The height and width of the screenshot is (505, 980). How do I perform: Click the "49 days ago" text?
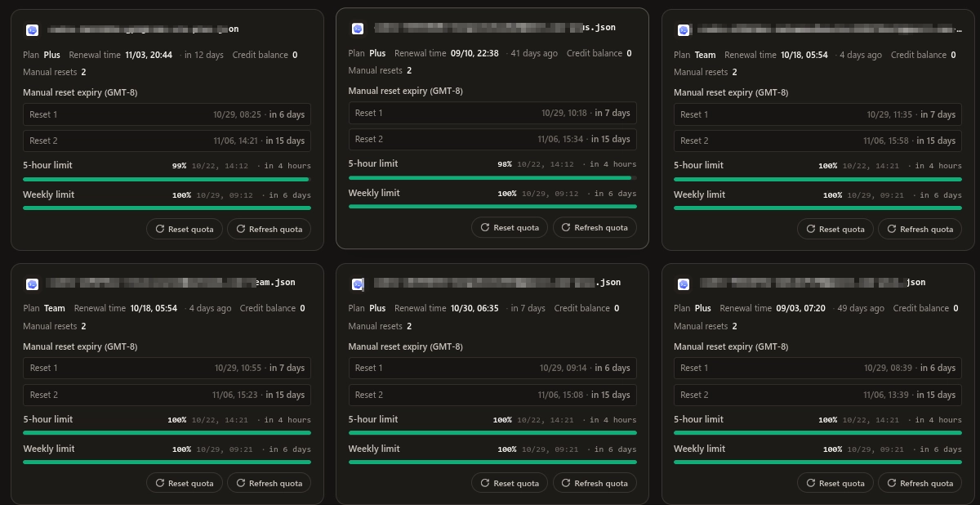861,308
